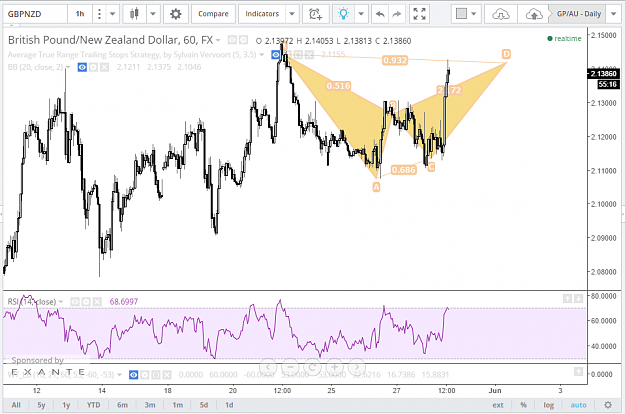Open chart properties gear in top toolbar
Image resolution: width=625 pixels, height=414 pixels.
pyautogui.click(x=175, y=14)
